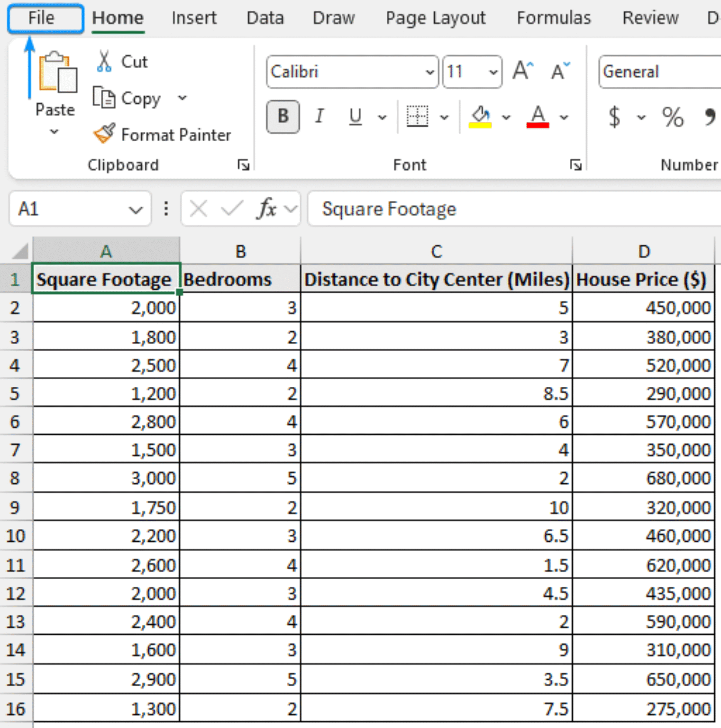Image resolution: width=721 pixels, height=728 pixels.
Task: Apply accounting dollar format
Action: click(614, 117)
